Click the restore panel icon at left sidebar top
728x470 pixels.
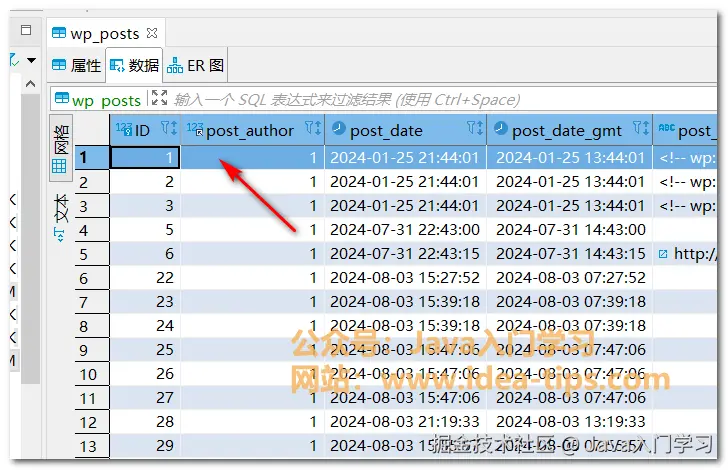pyautogui.click(x=26, y=30)
